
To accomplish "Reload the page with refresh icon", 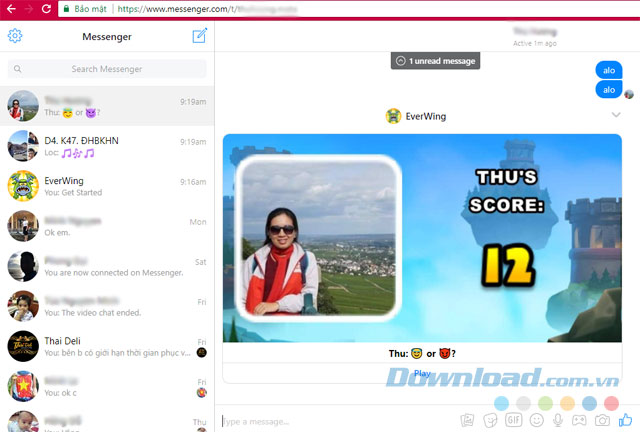I will pyautogui.click(x=47, y=9).
